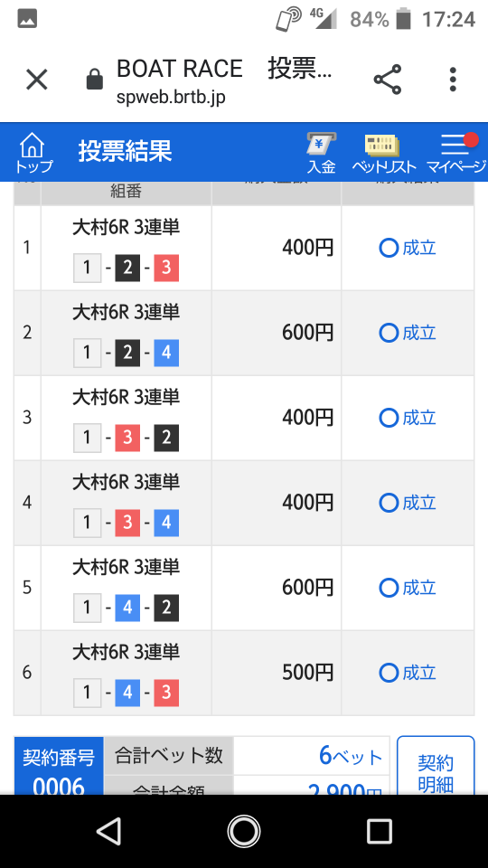Tap the Android back navigation button

(x=108, y=831)
